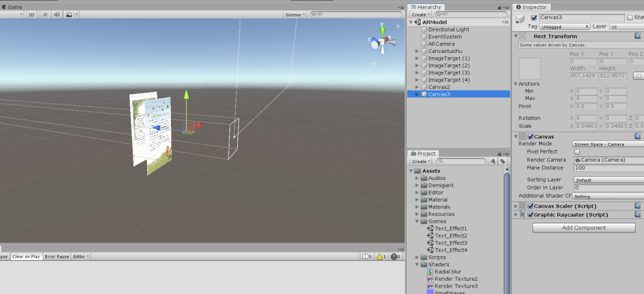
Task: Select the Radial blur shader asset
Action: [444, 272]
